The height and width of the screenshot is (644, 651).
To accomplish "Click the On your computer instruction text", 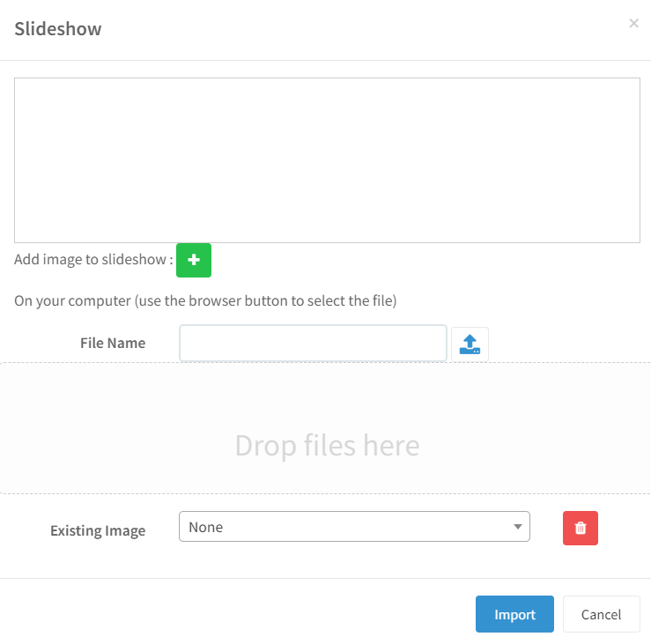I will (205, 300).
